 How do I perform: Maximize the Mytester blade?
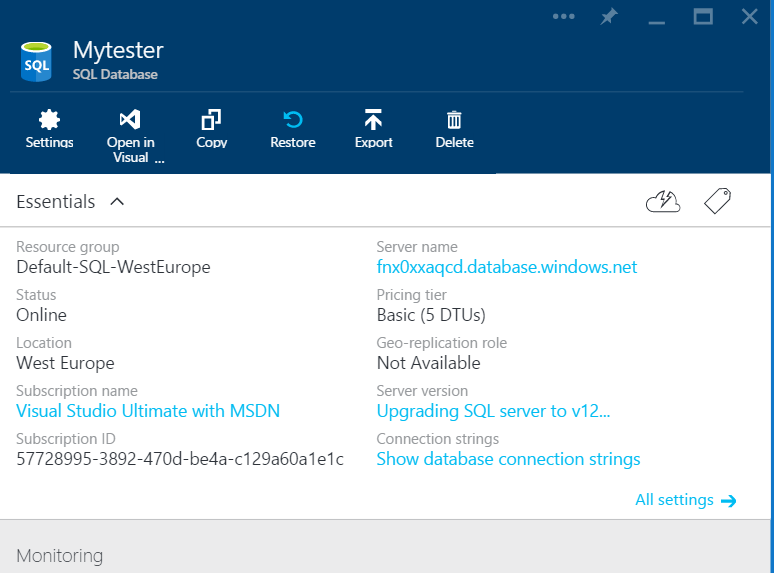click(x=703, y=17)
